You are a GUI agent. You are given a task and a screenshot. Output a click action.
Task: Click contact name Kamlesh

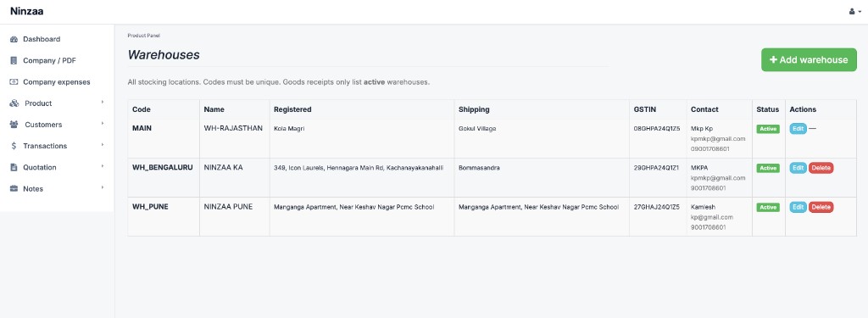tap(703, 207)
